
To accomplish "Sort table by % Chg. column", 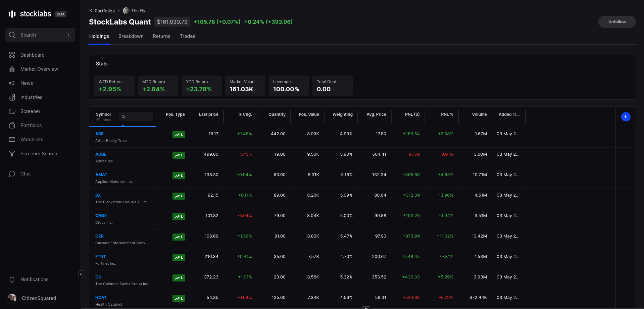I will [245, 114].
